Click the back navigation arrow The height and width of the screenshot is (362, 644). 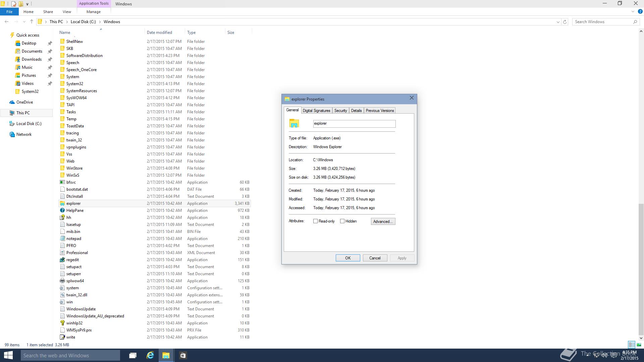[7, 22]
